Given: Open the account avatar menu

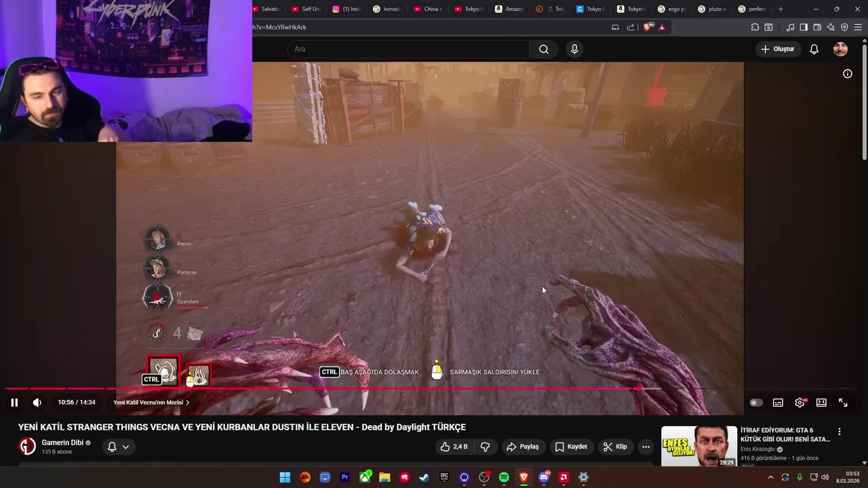Looking at the screenshot, I should [x=840, y=49].
